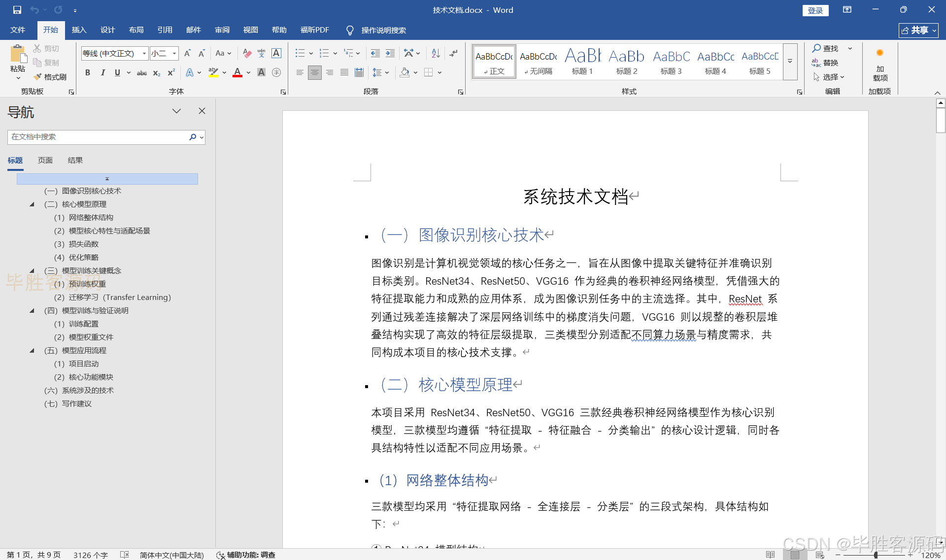Screen dimensions: 946x560
Task: Click the Sort paragraph icon
Action: 436,53
